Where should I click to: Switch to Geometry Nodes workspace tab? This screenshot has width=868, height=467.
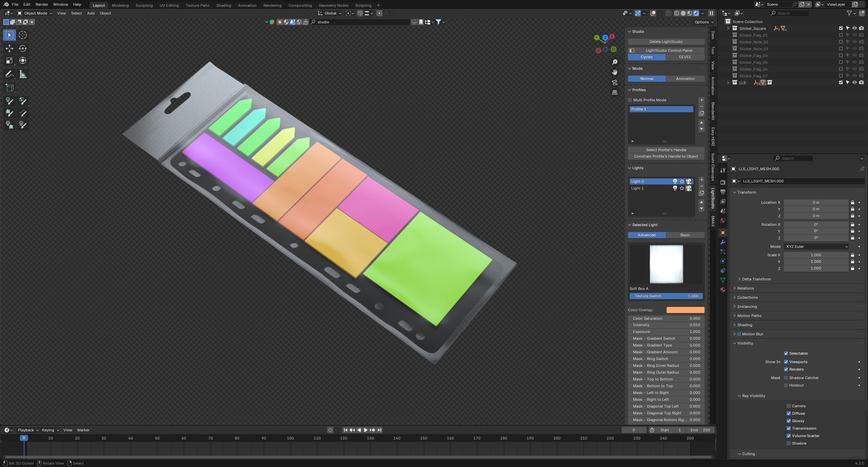pos(333,5)
